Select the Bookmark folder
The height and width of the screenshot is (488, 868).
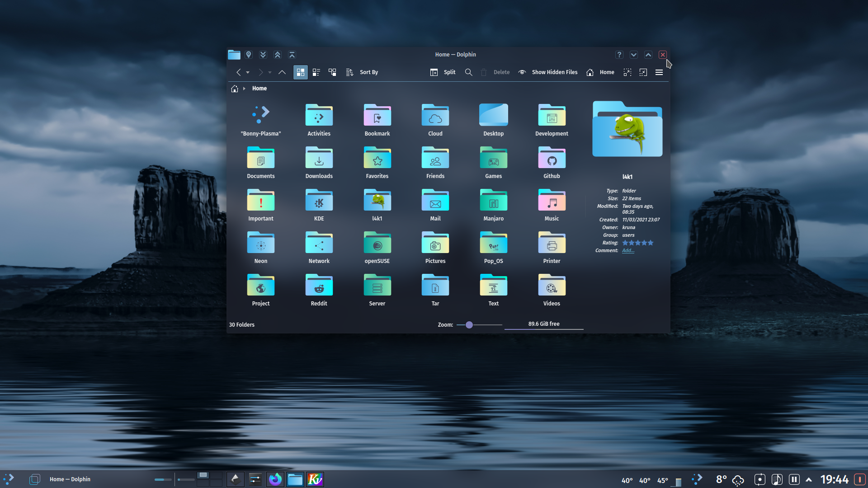pos(377,120)
